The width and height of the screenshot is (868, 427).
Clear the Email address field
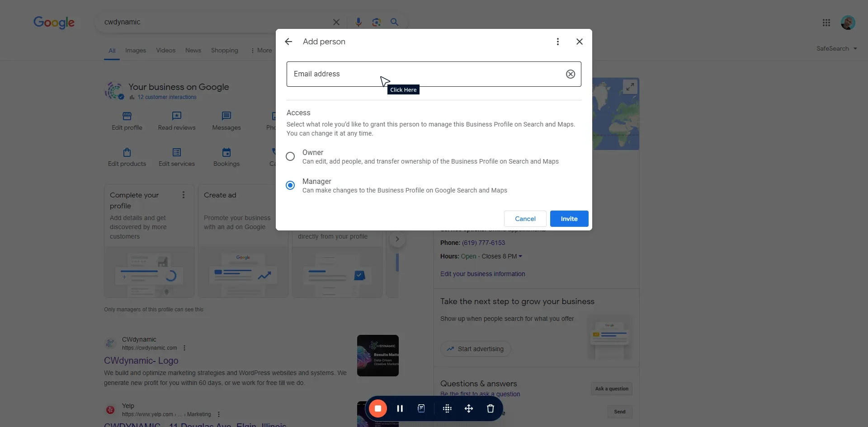click(x=570, y=74)
